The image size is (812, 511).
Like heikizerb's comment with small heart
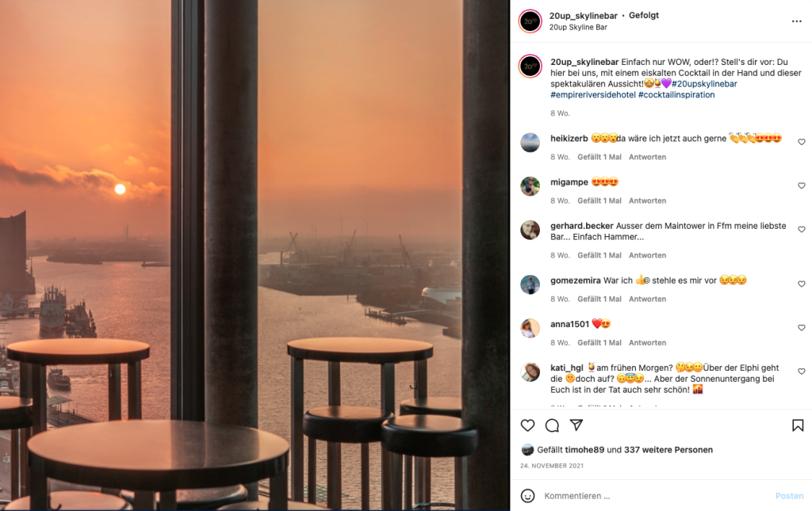(801, 142)
